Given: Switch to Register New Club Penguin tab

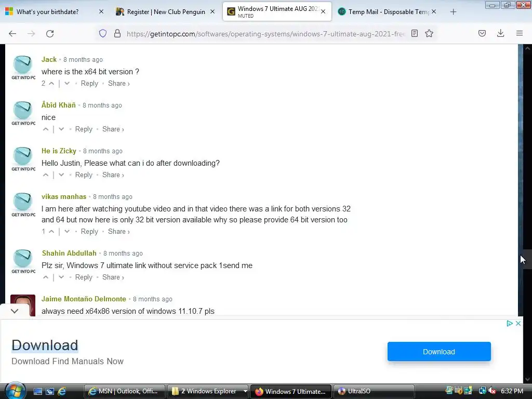Looking at the screenshot, I should pyautogui.click(x=166, y=12).
